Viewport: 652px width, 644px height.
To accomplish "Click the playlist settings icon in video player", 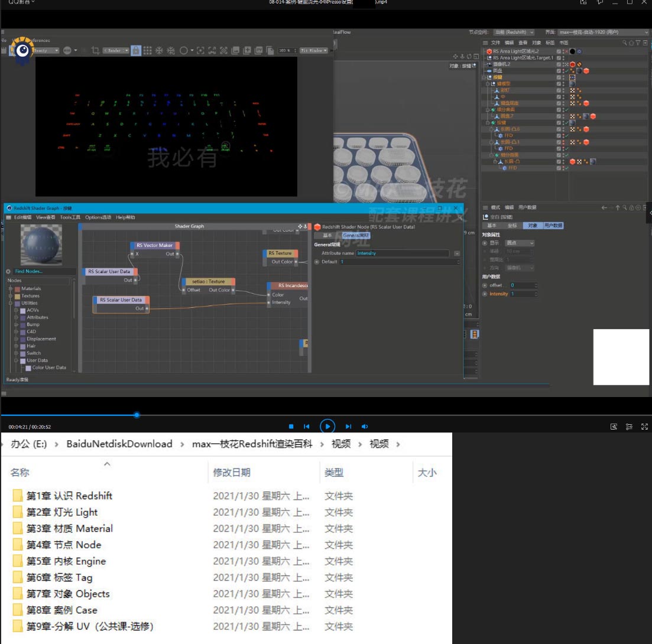I will tap(629, 427).
